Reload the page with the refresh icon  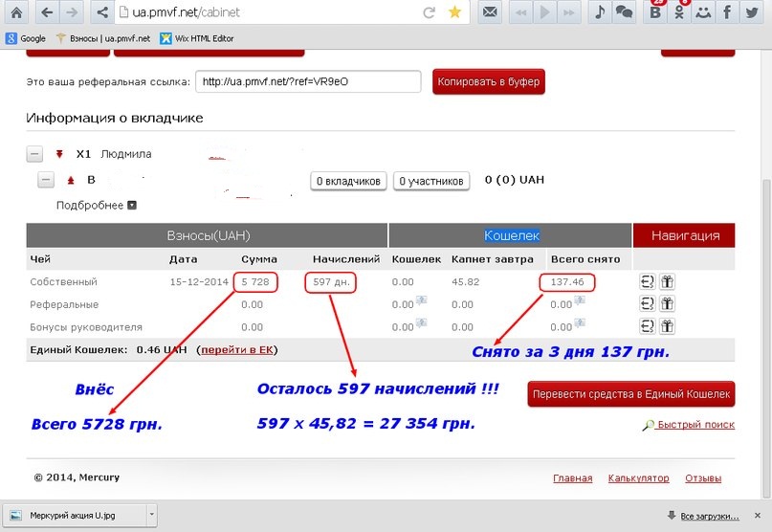pyautogui.click(x=428, y=12)
